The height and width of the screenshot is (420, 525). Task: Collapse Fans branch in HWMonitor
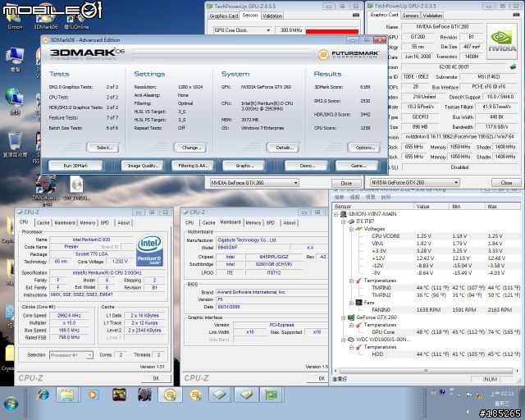351,303
